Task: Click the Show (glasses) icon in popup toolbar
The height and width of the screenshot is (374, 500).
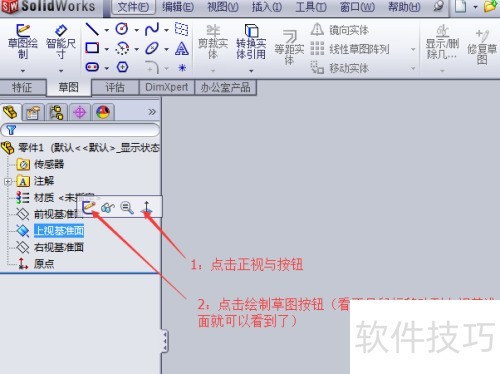Action: point(108,208)
